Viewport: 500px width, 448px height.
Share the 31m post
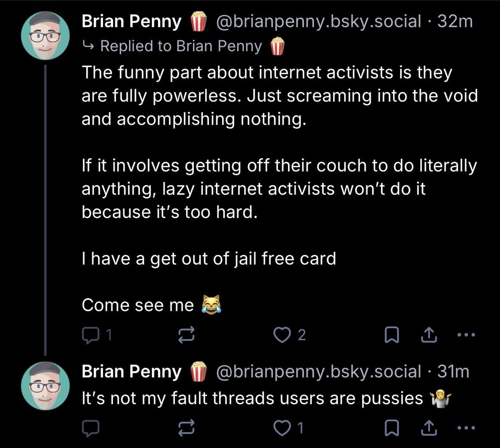428,428
